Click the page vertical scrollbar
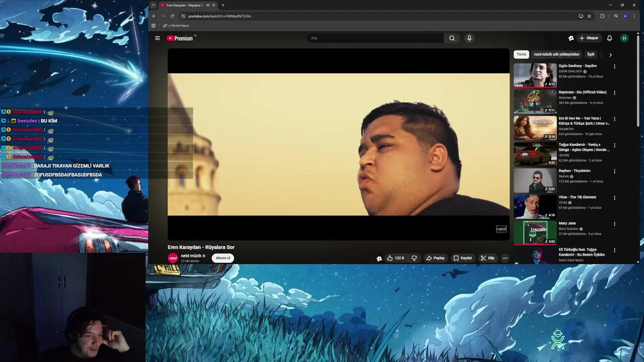Viewport: 644px width, 362px height. [638, 80]
